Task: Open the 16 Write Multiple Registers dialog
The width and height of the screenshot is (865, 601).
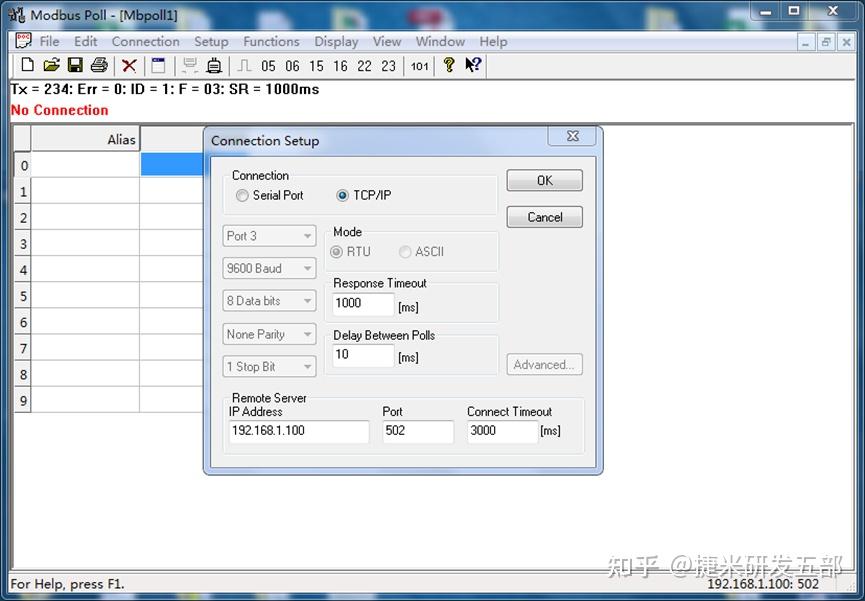Action: pos(340,65)
